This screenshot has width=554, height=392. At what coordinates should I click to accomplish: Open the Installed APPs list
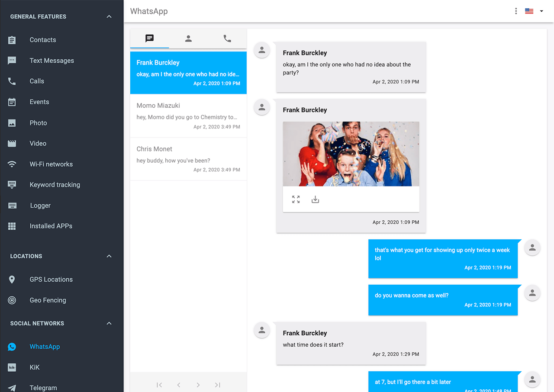pos(51,226)
